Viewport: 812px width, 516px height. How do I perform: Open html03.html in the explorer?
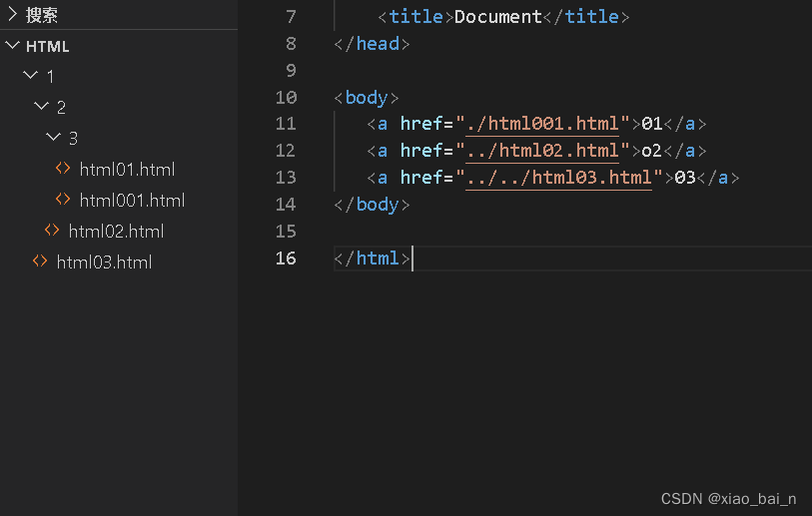coord(105,262)
